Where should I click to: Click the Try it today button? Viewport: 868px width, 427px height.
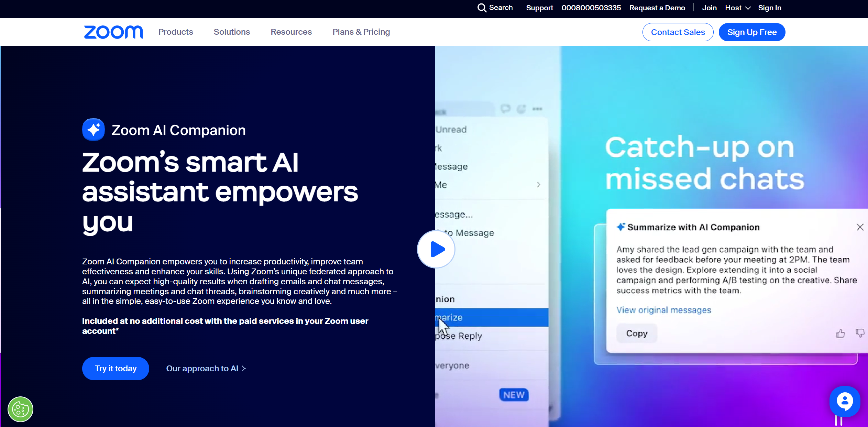(116, 368)
